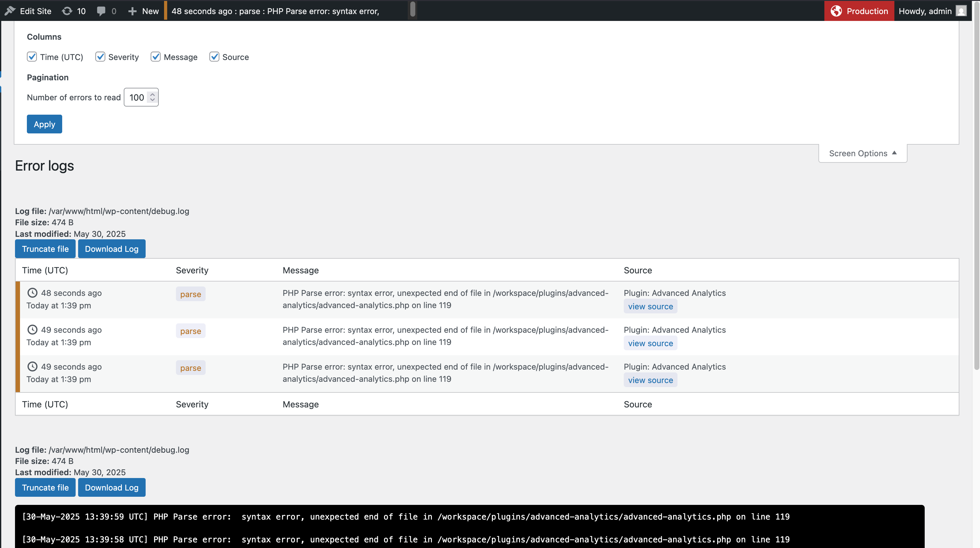Uncheck the Time (UTC) column checkbox
This screenshot has height=548, width=980.
click(32, 57)
